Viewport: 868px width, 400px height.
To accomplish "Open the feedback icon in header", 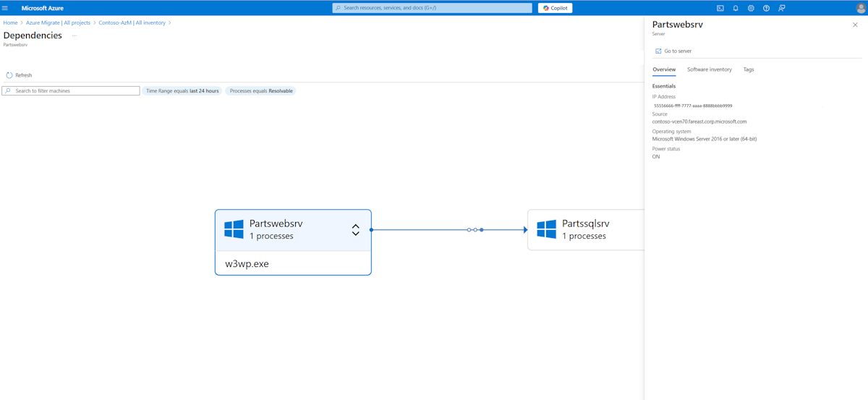I will tap(782, 8).
